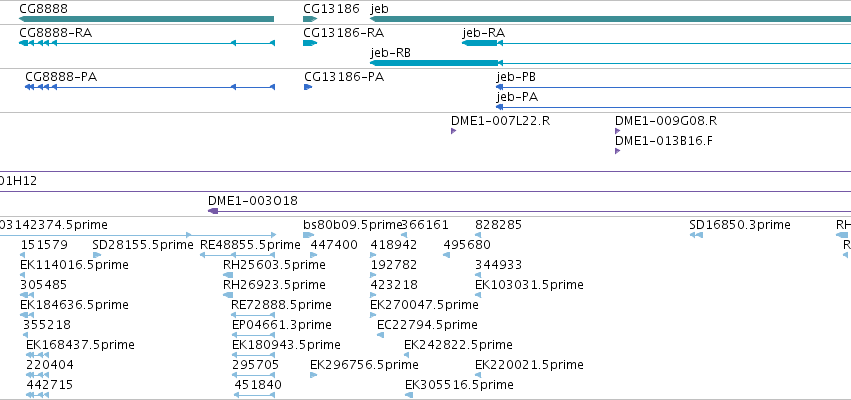
Task: Select the DME1-013B16.F triangle marker
Action: (x=618, y=151)
